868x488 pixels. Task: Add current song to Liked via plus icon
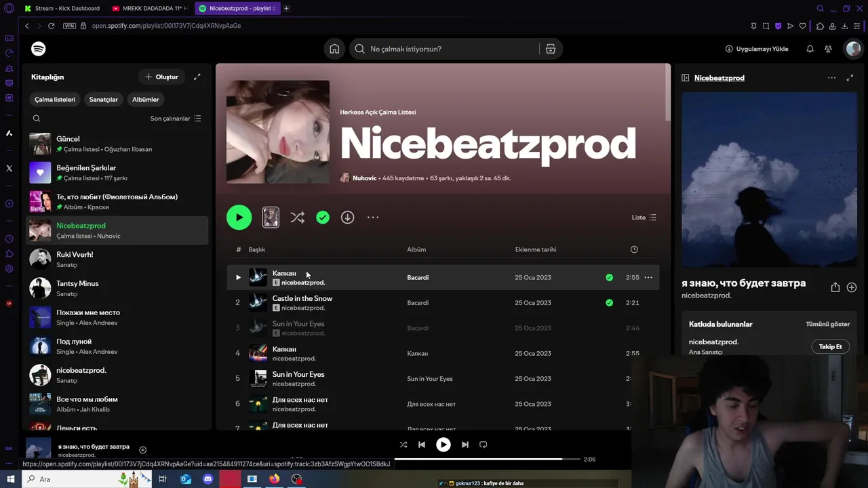pos(142,449)
